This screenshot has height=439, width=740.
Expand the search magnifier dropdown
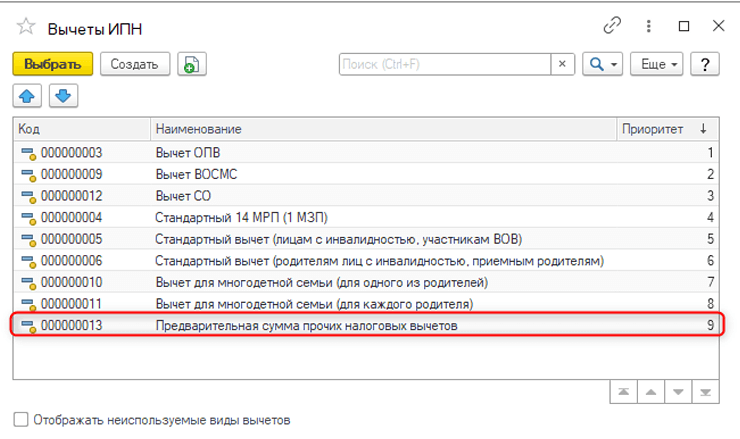click(x=603, y=64)
